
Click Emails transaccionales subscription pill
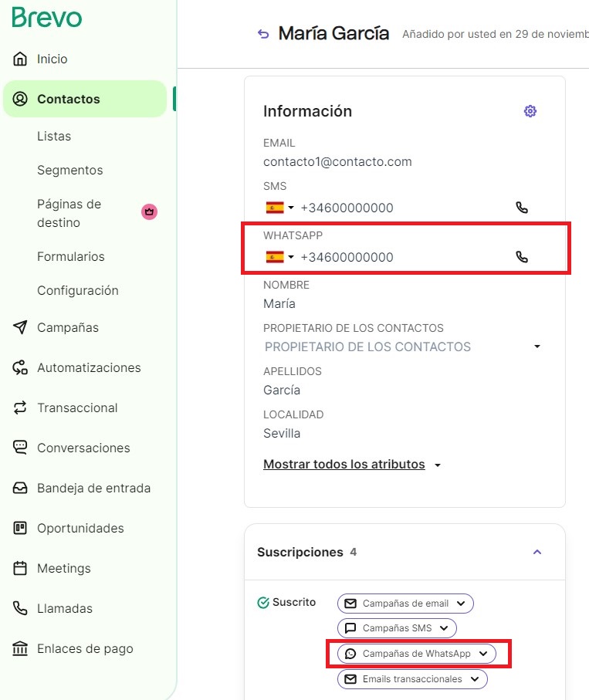coord(412,679)
